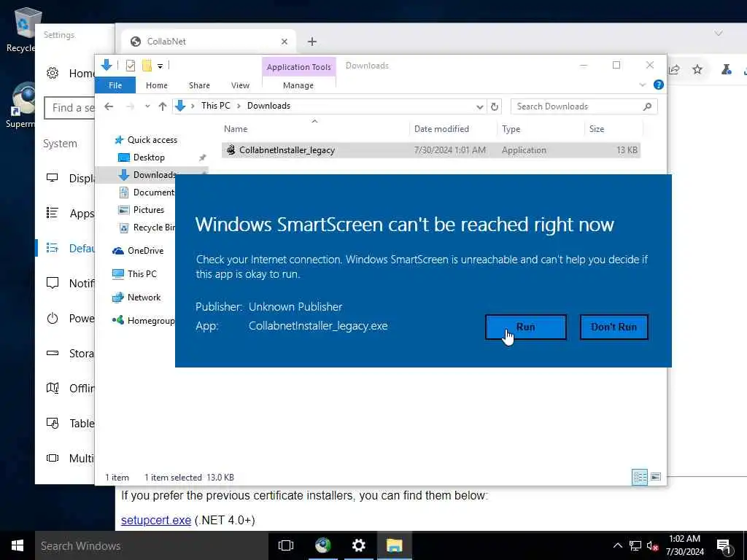The image size is (747, 560).
Task: Click the flask extension icon in browser
Action: point(726,69)
